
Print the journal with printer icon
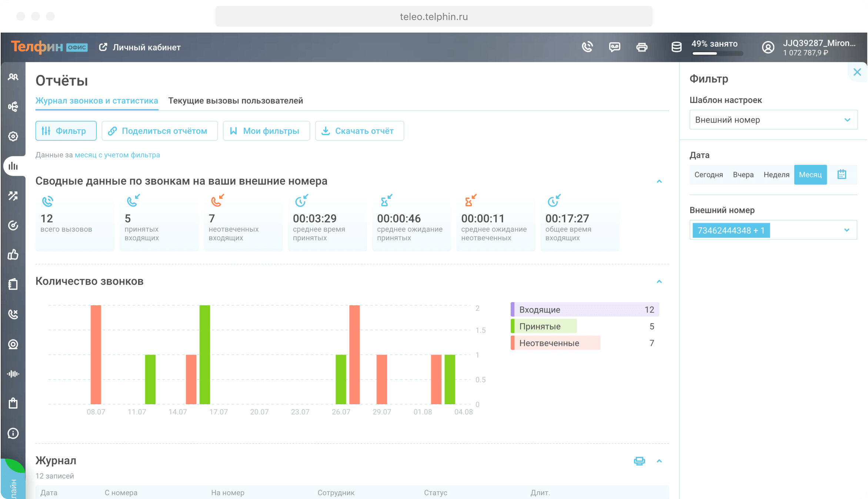point(639,461)
